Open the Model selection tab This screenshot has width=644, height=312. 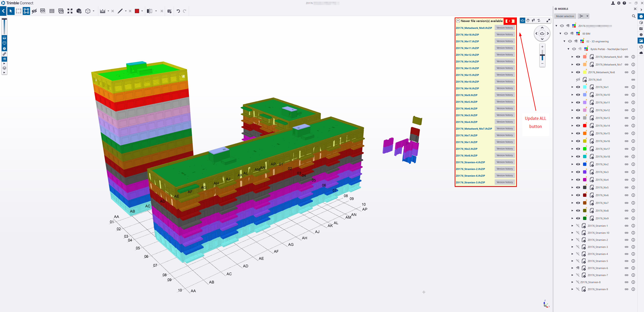pyautogui.click(x=565, y=16)
